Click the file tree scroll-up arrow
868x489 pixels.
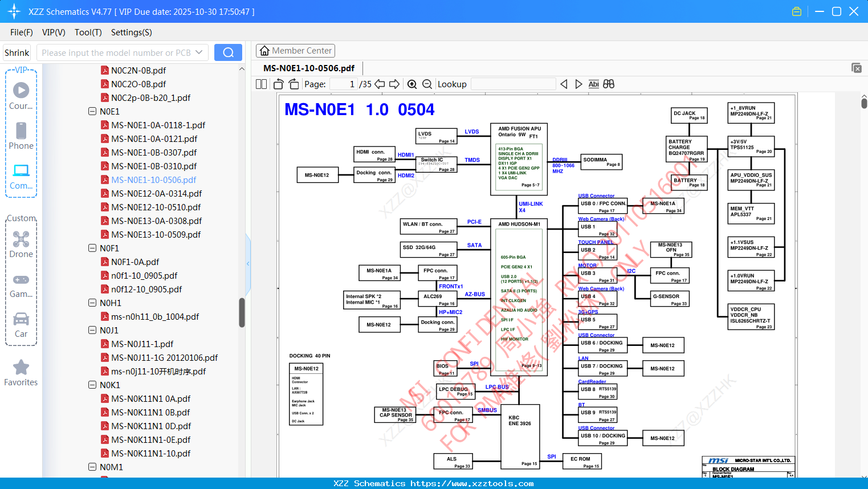242,68
